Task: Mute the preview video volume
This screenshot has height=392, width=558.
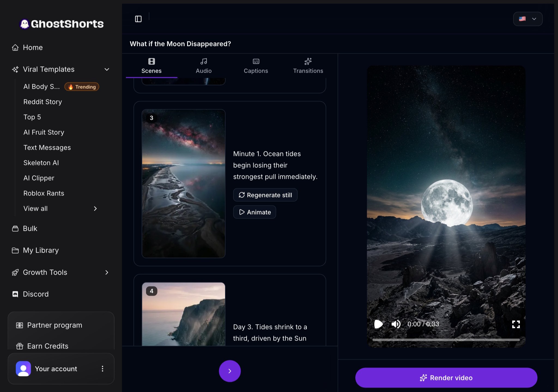Action: (396, 324)
